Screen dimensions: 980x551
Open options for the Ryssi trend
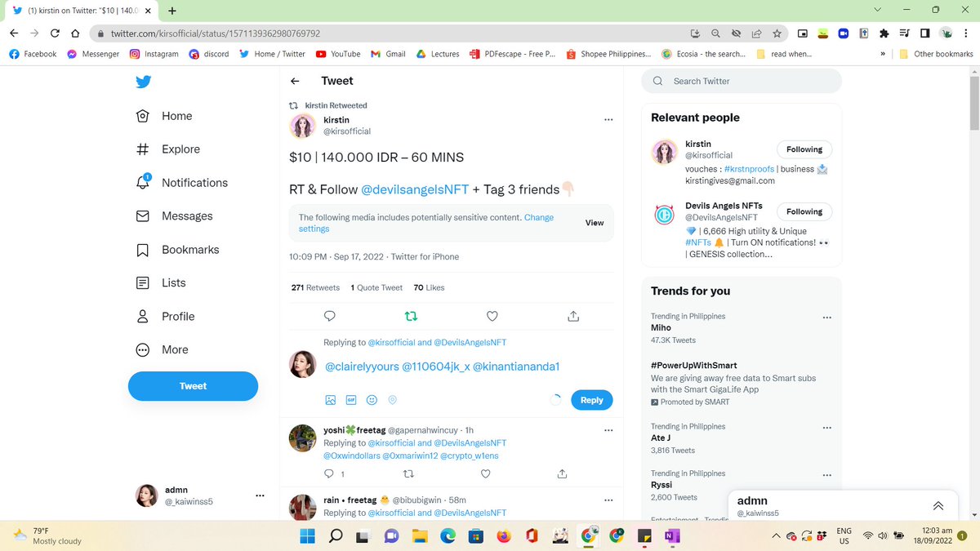point(826,474)
